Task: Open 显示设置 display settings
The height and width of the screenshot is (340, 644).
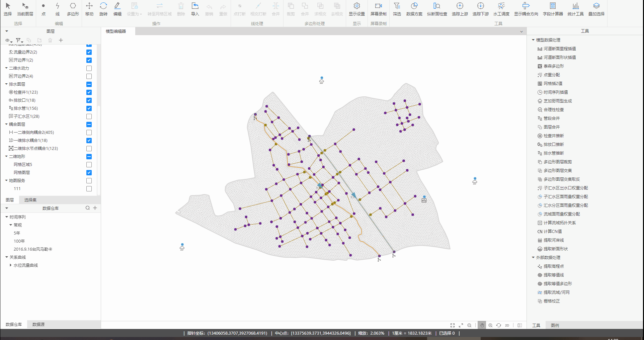Action: tap(357, 9)
